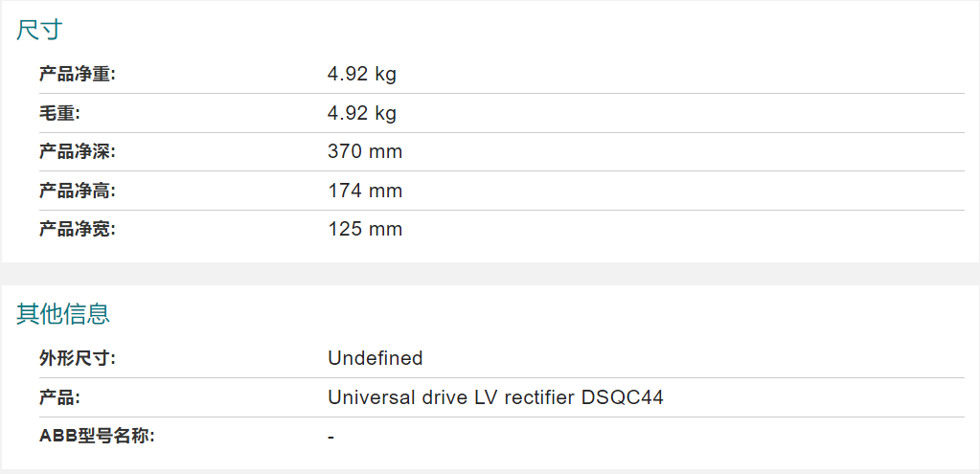980x474 pixels.
Task: Click the 其他信息 section heading
Action: 63,314
